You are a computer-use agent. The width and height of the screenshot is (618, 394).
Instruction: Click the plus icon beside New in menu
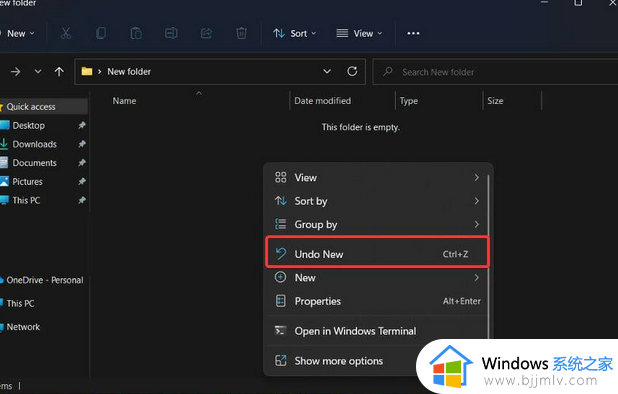point(281,277)
